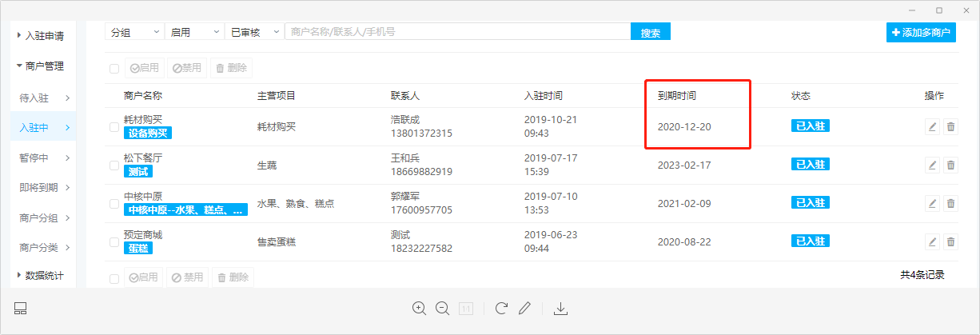The image size is (980, 335).
Task: Click the 已入驻 badge for 耗材购买
Action: point(811,126)
